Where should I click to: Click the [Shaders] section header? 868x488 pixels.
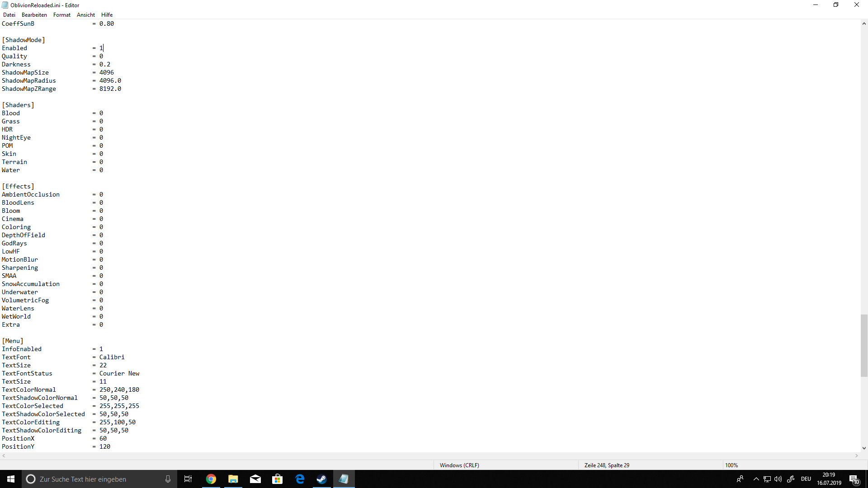18,105
